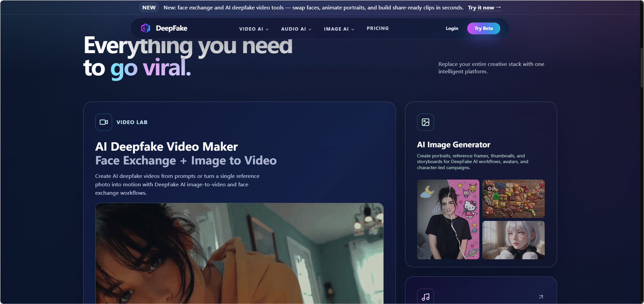Click the Video Lab camera icon
This screenshot has height=304, width=644.
pyautogui.click(x=104, y=122)
